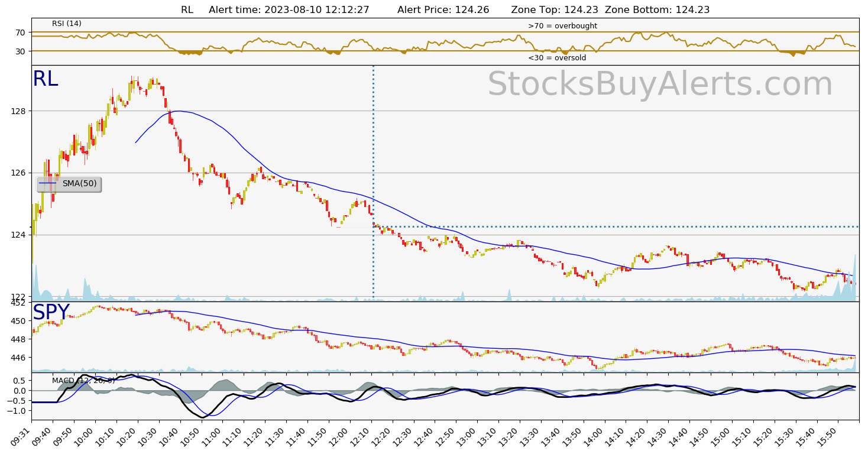This screenshot has width=868, height=454.
Task: Click the 14:00 time axis label
Action: pyautogui.click(x=595, y=436)
